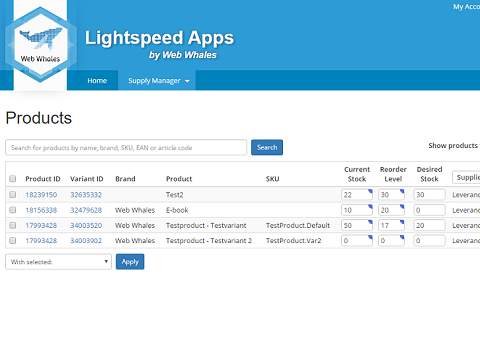
Task: Open product ID 18156338 link
Action: 41,210
